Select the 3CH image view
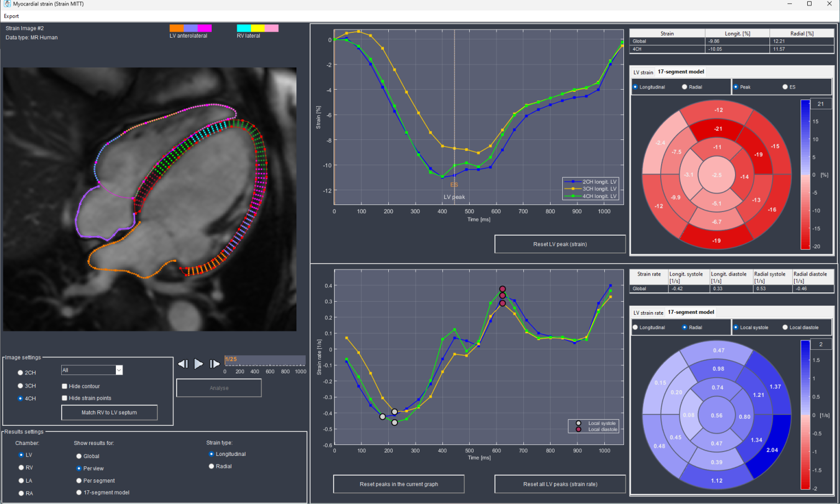The height and width of the screenshot is (504, 840). coord(20,386)
